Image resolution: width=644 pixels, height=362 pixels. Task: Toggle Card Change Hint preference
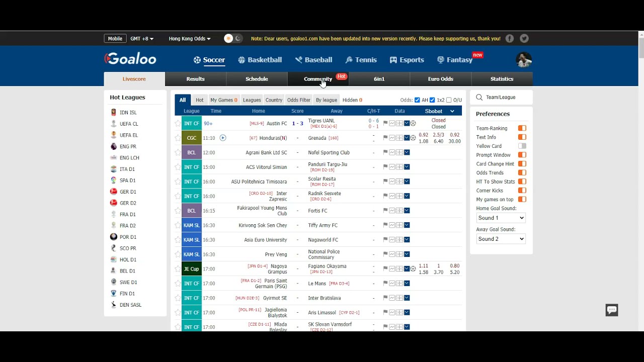click(522, 164)
